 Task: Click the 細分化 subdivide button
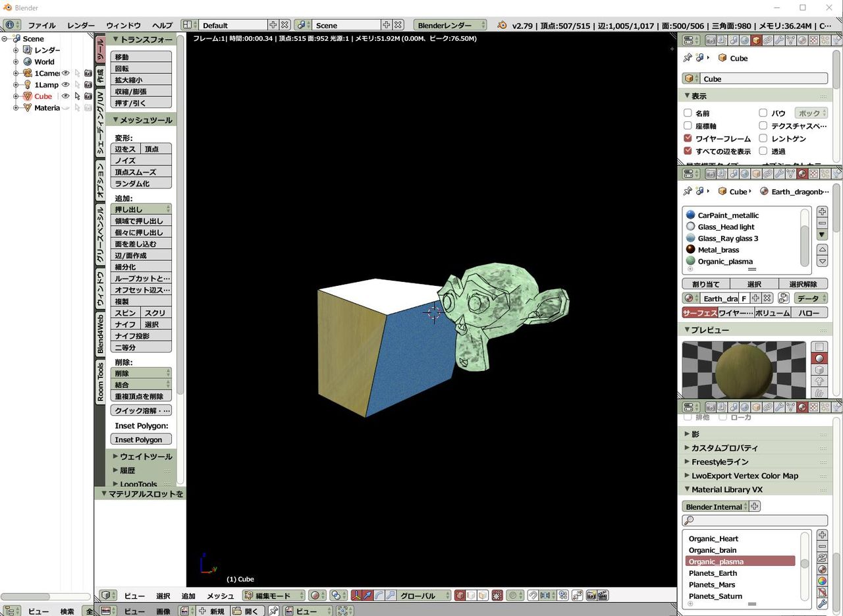(142, 267)
